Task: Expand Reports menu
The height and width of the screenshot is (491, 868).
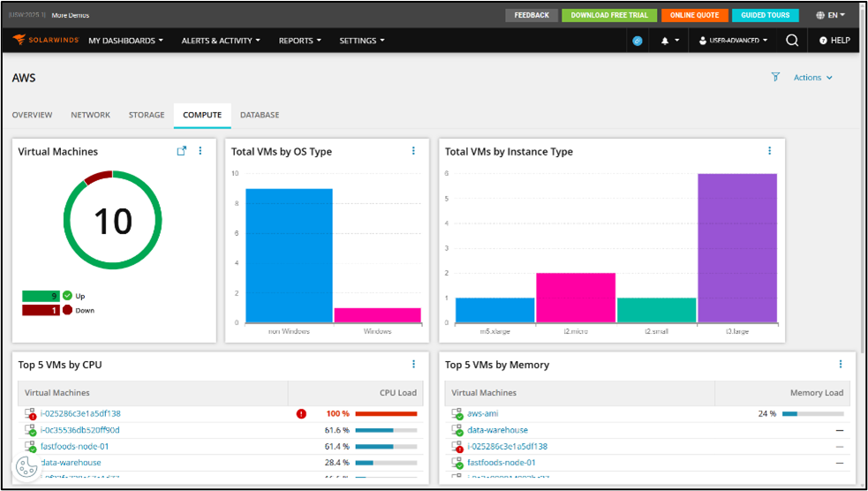Action: (x=300, y=41)
